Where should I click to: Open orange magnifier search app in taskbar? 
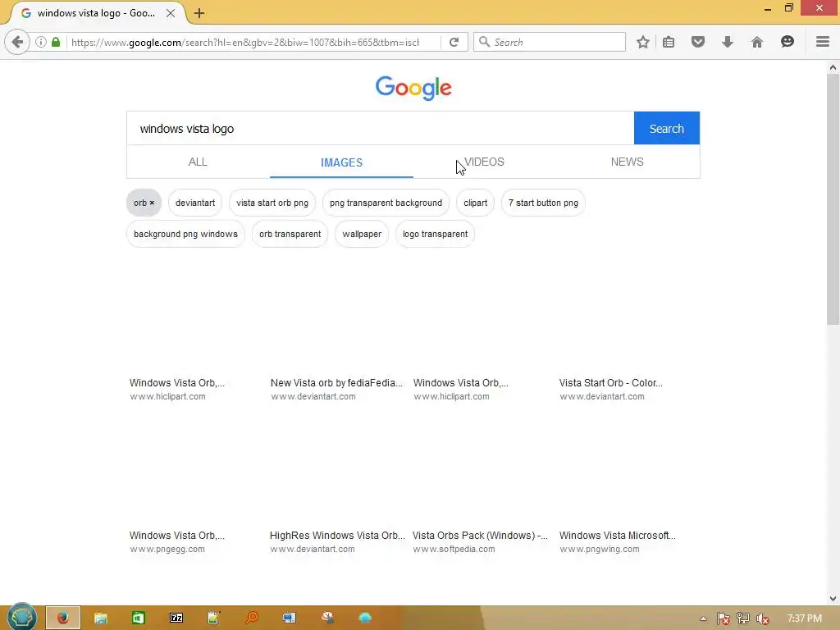click(251, 618)
